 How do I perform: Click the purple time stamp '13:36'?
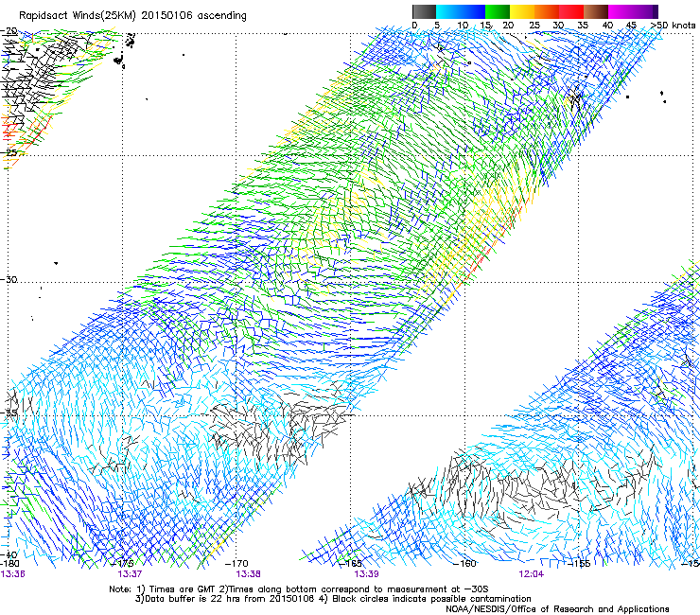(12, 574)
